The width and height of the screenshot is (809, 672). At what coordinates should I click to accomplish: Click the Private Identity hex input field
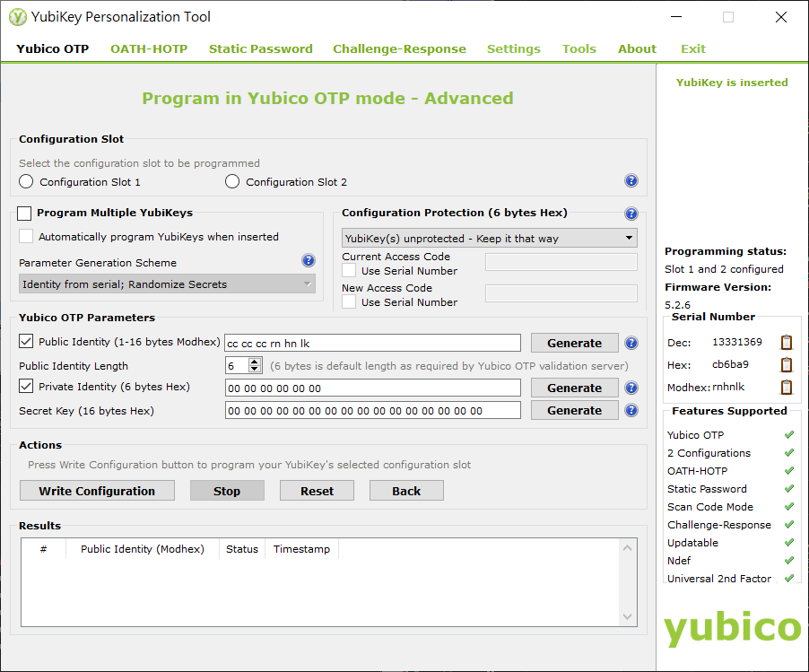[372, 388]
